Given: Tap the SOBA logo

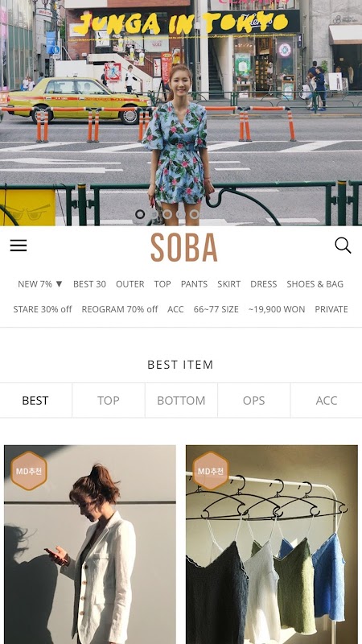Looking at the screenshot, I should 184,248.
